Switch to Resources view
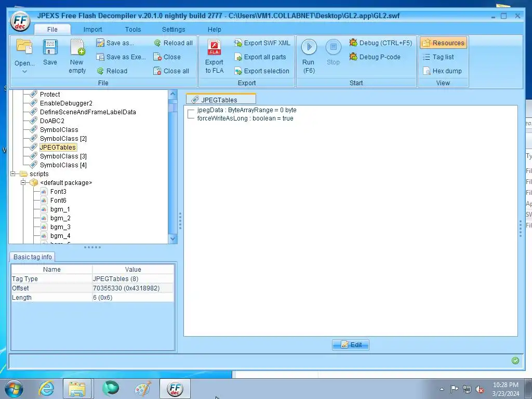This screenshot has width=532, height=399. [x=443, y=43]
